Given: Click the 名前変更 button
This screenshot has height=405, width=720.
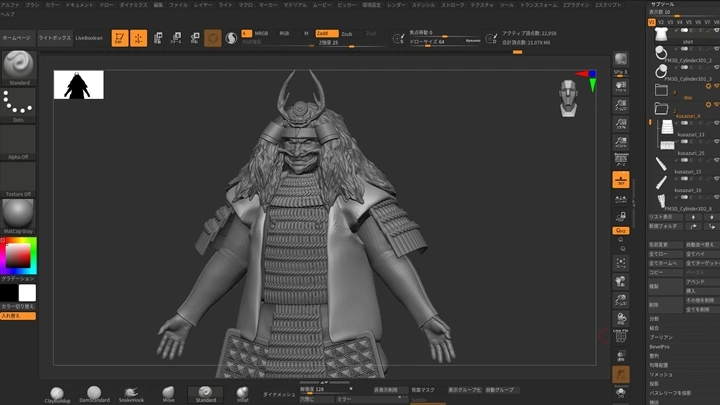Looking at the screenshot, I should [x=665, y=245].
